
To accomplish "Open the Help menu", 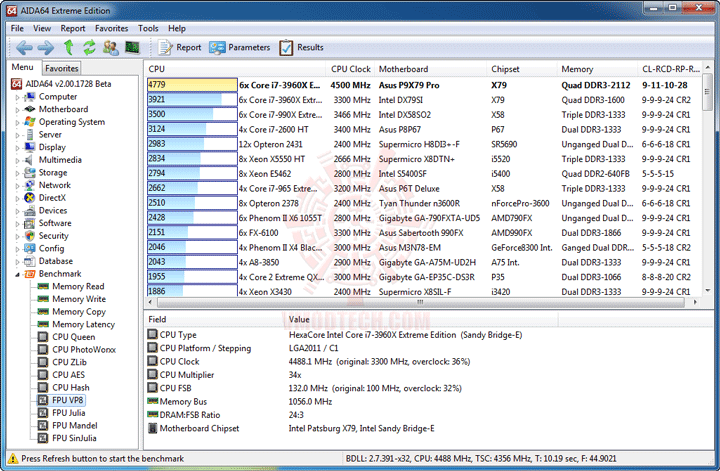I will [x=177, y=28].
